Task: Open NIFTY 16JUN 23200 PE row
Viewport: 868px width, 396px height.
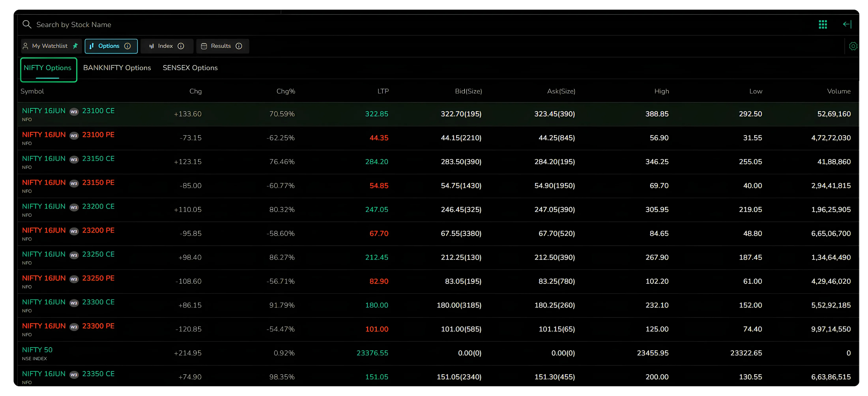Action: (438, 234)
